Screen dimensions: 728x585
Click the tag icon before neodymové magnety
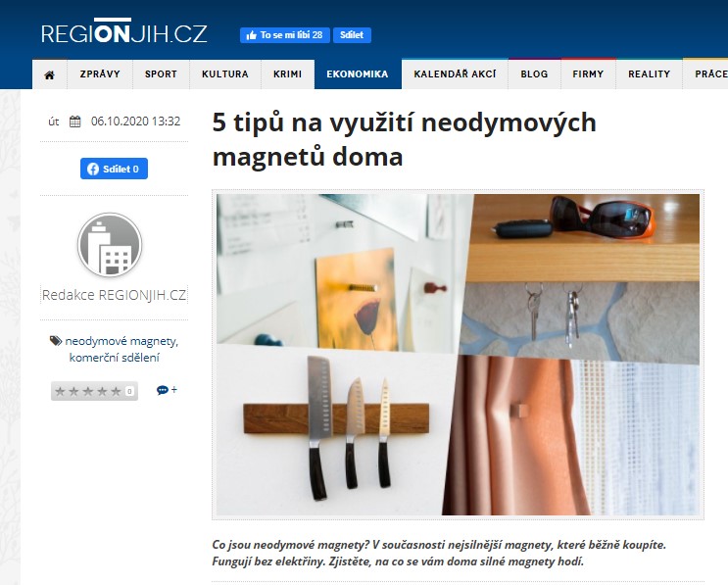[56, 341]
